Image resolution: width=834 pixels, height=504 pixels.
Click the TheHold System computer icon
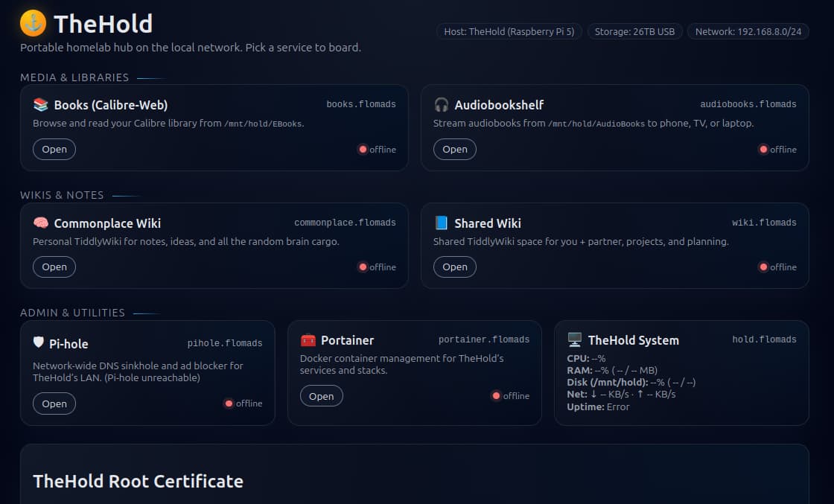point(575,340)
